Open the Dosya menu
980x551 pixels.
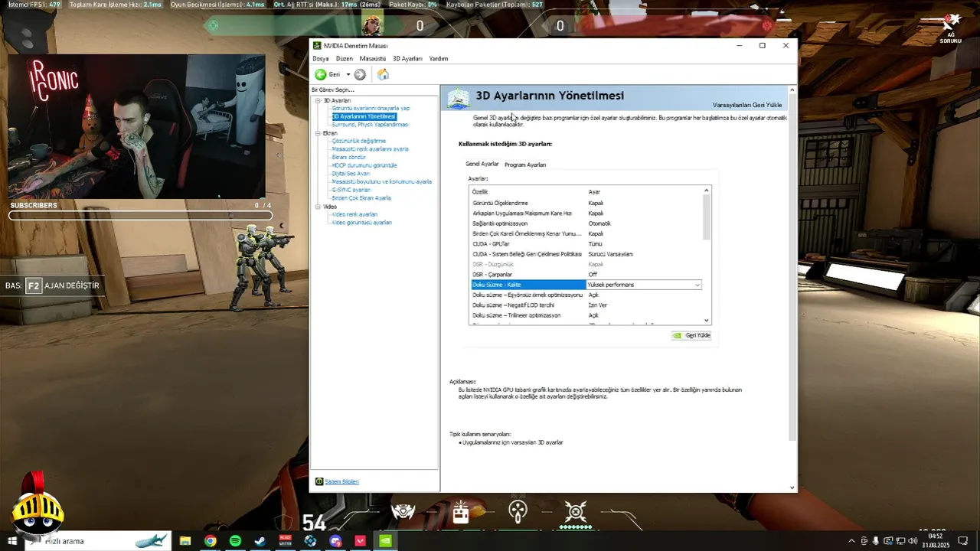pos(320,59)
